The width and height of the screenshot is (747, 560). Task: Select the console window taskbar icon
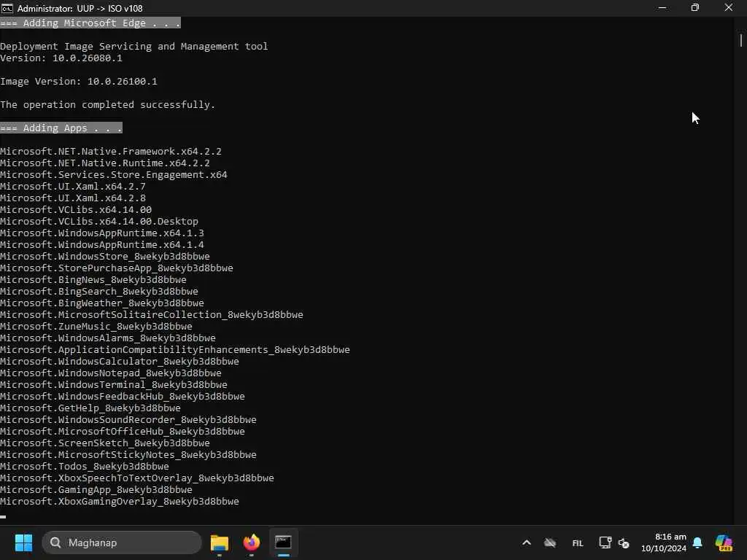click(284, 542)
